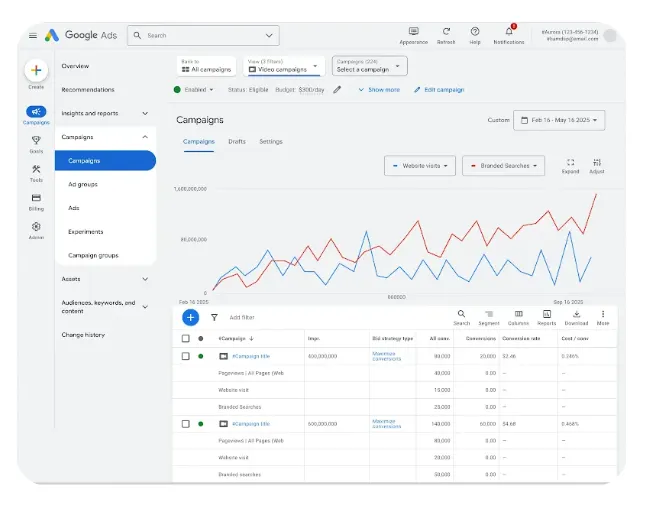Click in the top Search field
This screenshot has height=506, width=656.
pyautogui.click(x=203, y=36)
